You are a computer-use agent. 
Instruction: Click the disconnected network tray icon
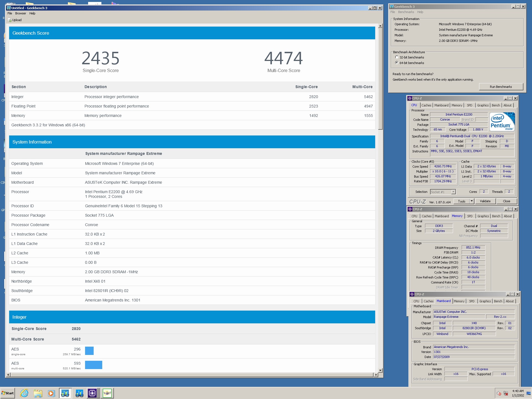tap(506, 393)
